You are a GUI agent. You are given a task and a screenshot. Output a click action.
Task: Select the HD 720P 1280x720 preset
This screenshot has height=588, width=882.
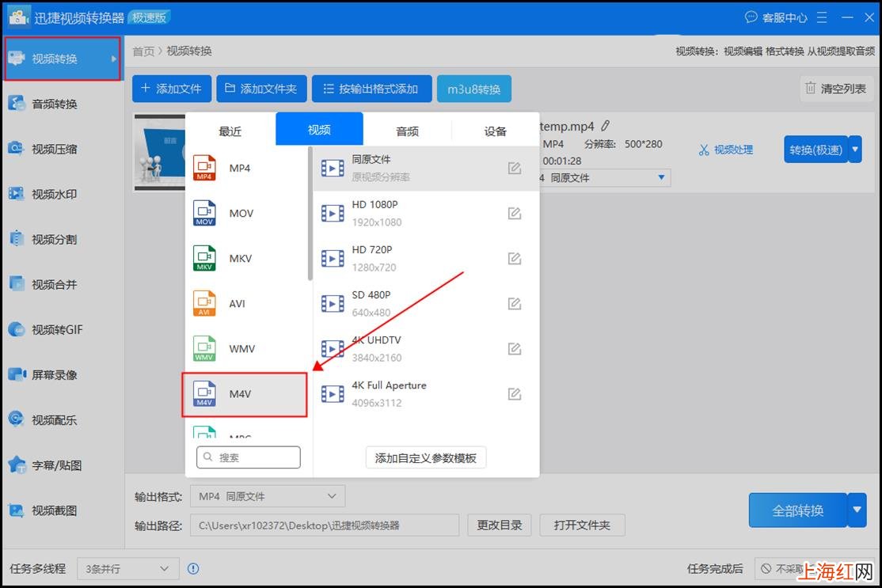(x=426, y=259)
